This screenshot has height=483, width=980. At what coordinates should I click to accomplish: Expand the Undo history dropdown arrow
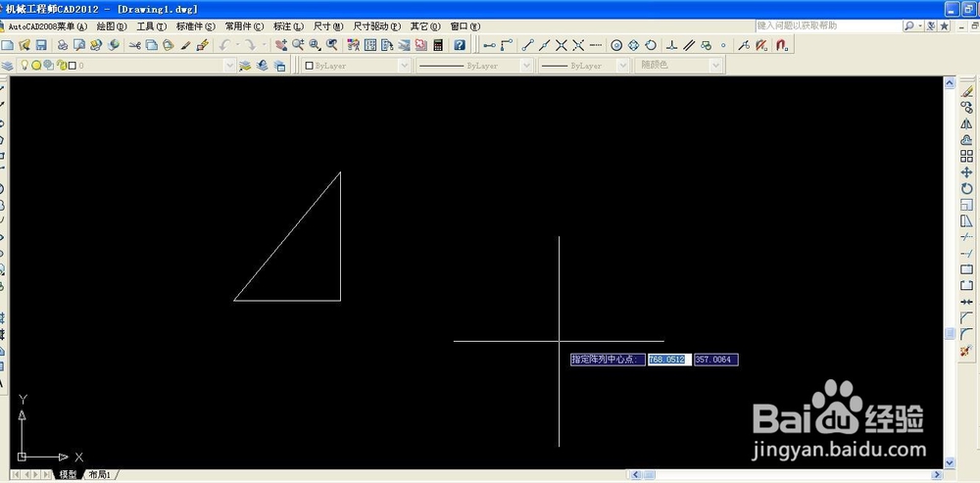[238, 45]
